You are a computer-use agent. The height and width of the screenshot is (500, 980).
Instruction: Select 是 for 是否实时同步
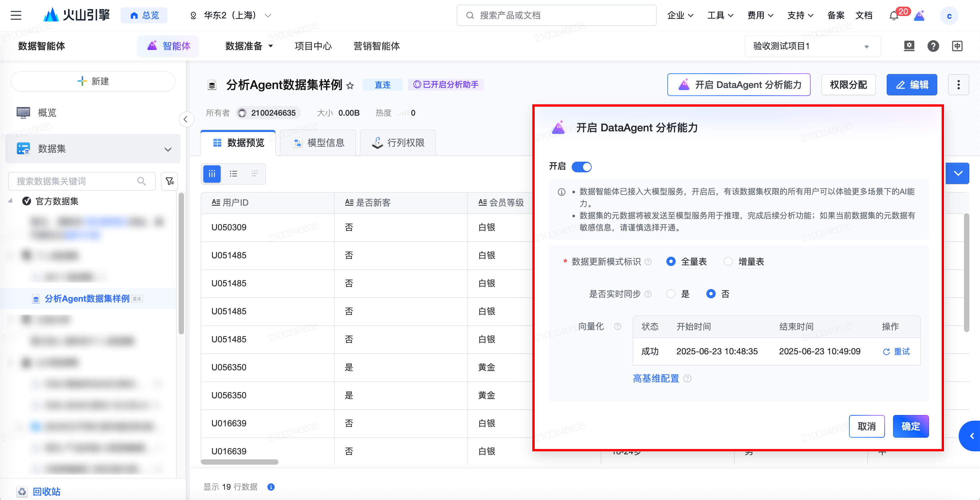point(671,294)
